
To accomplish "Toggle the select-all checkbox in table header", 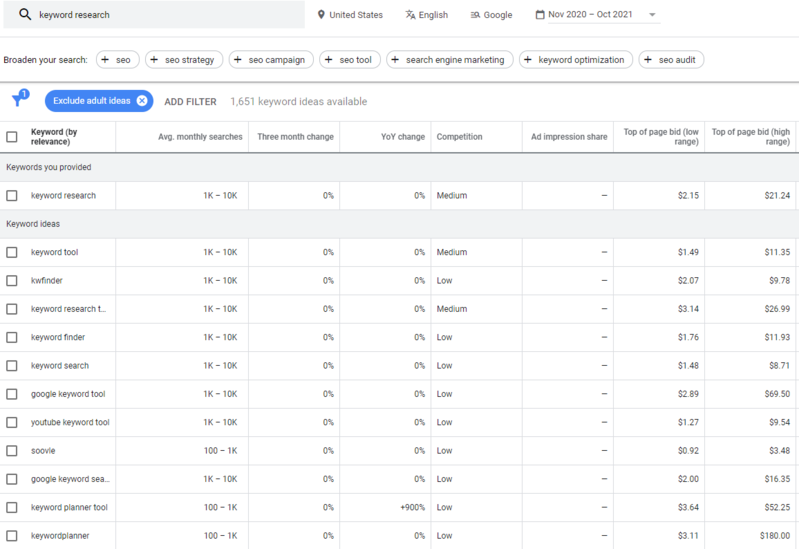I will point(12,137).
